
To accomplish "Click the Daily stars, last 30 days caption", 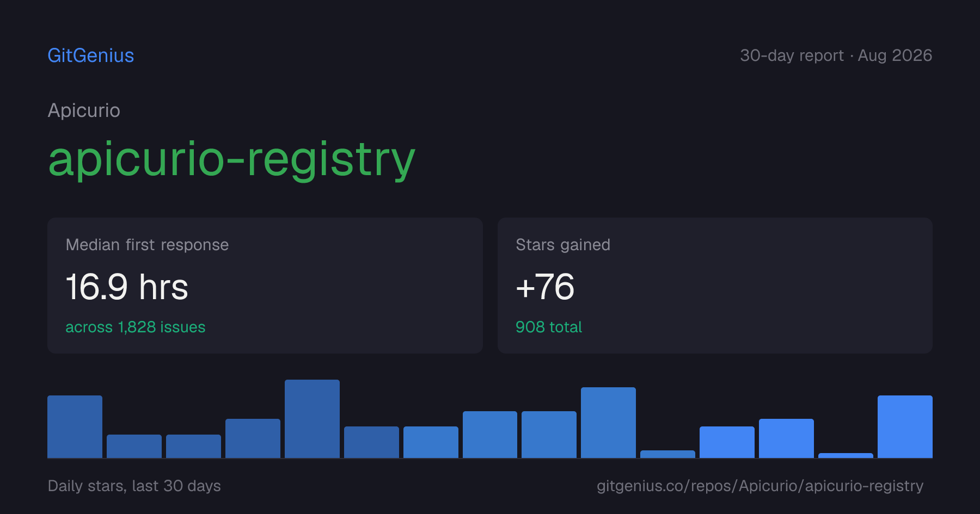I will 134,486.
